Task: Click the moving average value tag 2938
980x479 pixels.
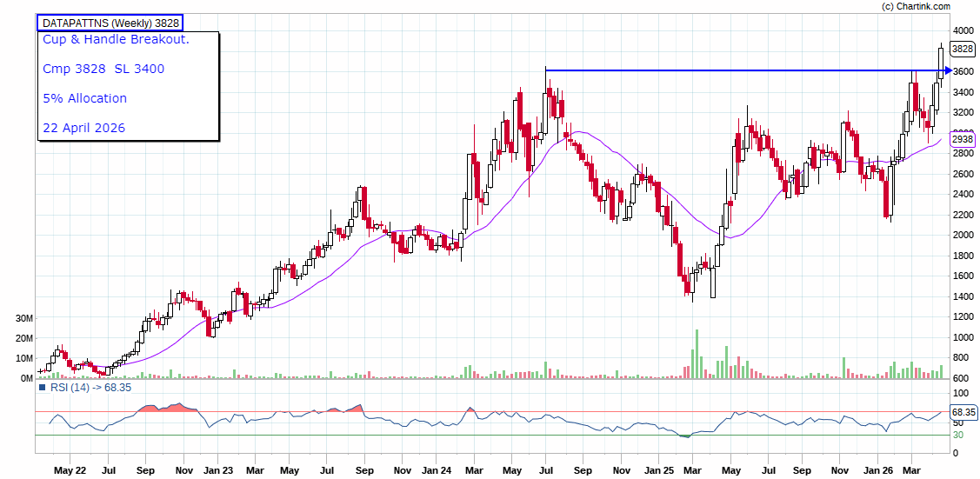Action: (962, 138)
